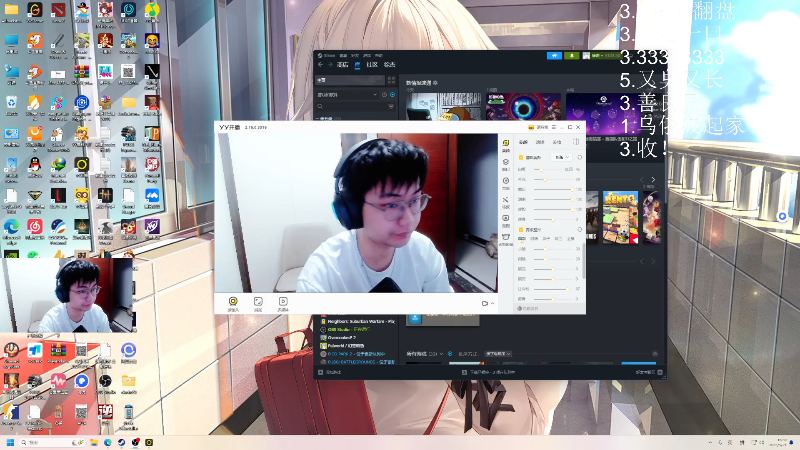
Task: Switch Steam library to grid collections view
Action: pos(391,80)
